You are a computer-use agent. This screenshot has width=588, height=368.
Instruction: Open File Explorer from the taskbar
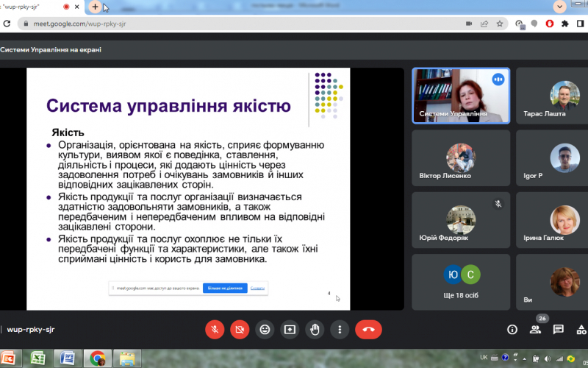[x=127, y=358]
